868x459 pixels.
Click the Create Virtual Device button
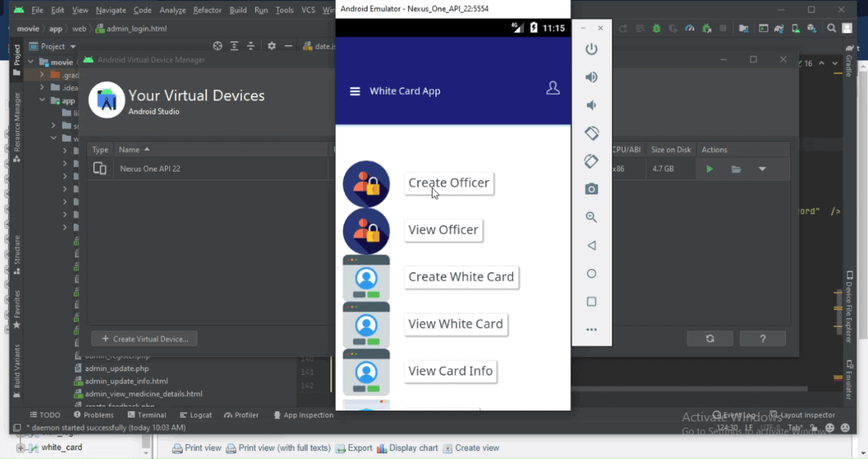[144, 338]
